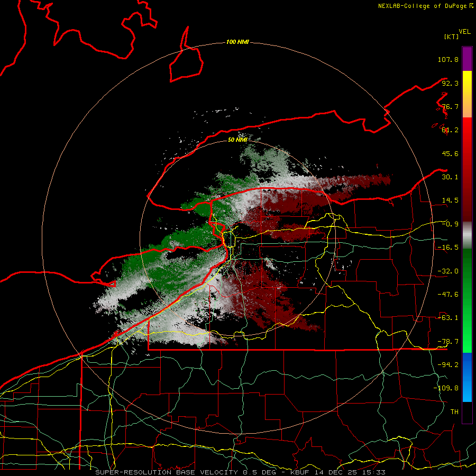Pick the blue segment of velocity color bar
The width and height of the screenshot is (476, 476).
click(x=467, y=377)
